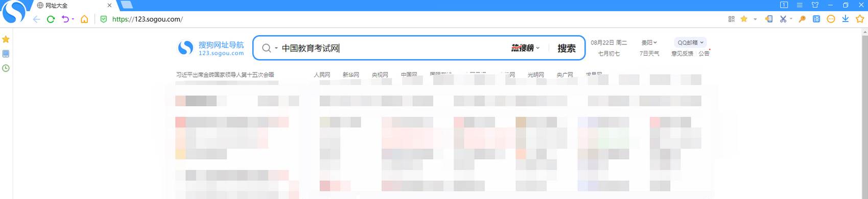
Task: Add the page to favorites with the yellow star
Action: pos(744,19)
